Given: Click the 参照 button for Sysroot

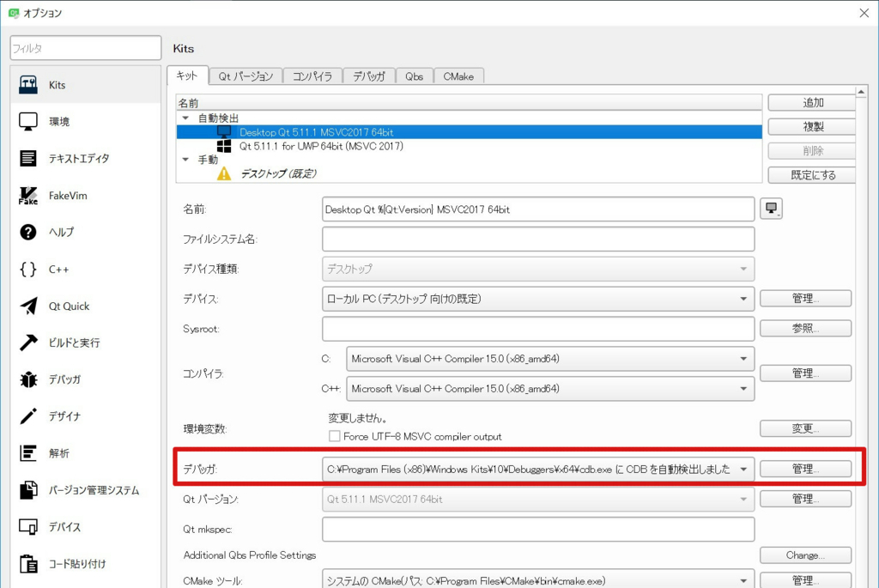Looking at the screenshot, I should [805, 328].
